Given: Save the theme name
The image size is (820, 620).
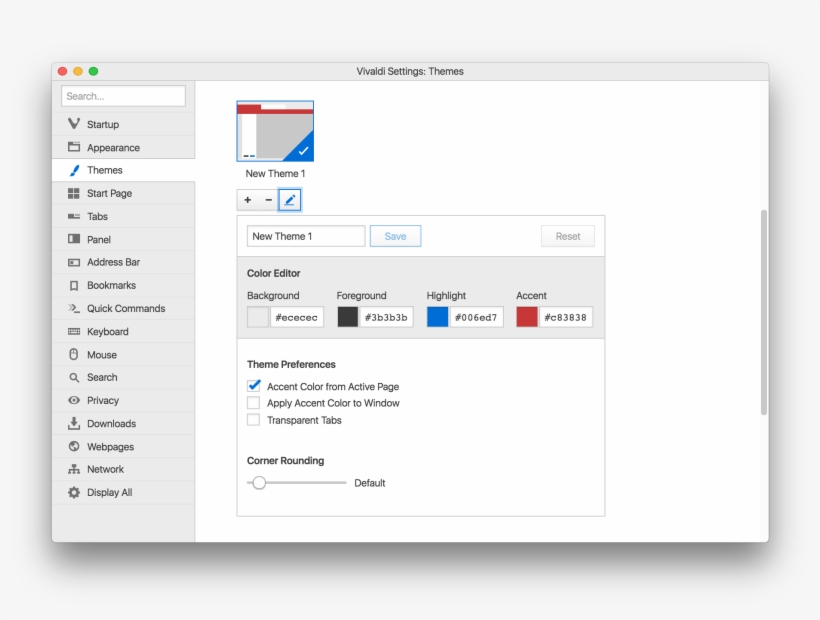Looking at the screenshot, I should click(x=395, y=236).
